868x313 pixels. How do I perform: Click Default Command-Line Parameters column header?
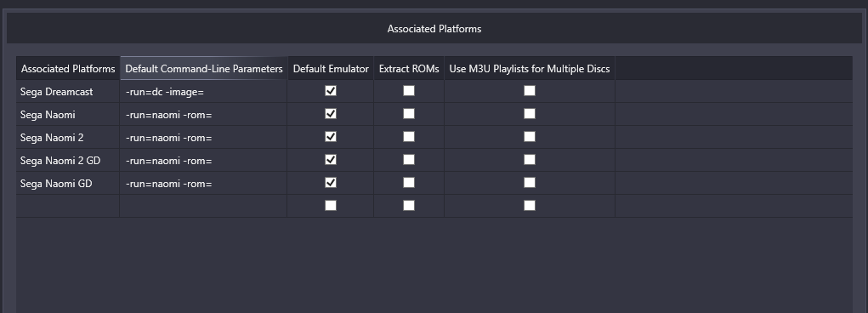[x=204, y=69]
